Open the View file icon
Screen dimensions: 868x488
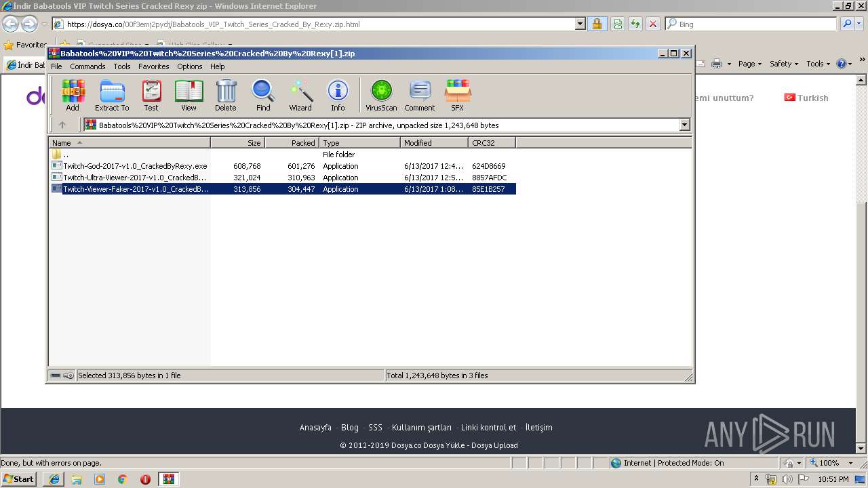point(189,95)
